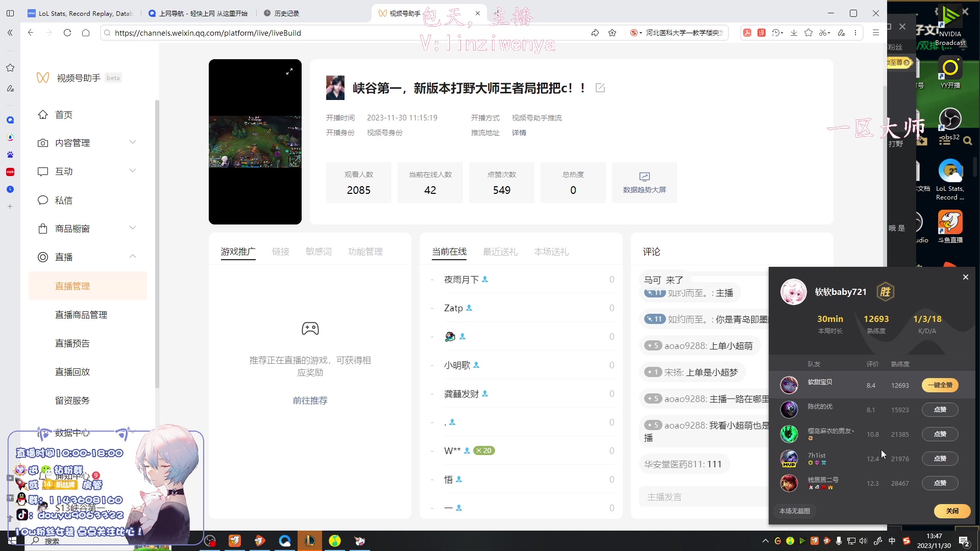This screenshot has width=980, height=551.
Task: Open 直播预告 submenu item
Action: tap(72, 343)
